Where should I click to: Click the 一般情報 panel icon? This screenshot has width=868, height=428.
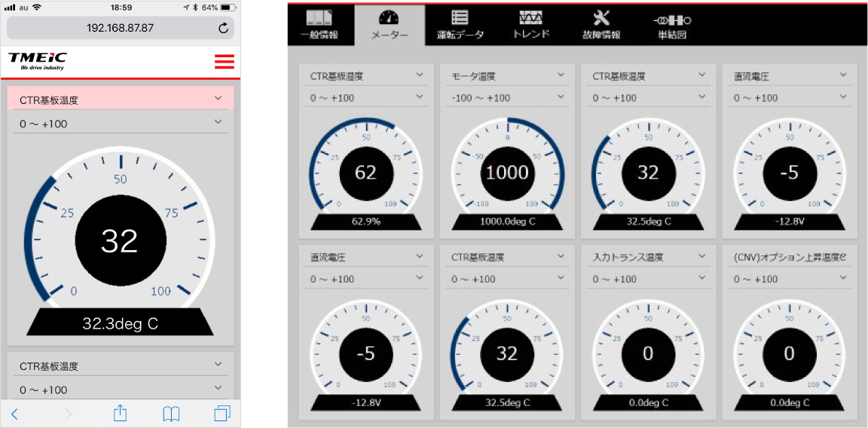point(318,19)
